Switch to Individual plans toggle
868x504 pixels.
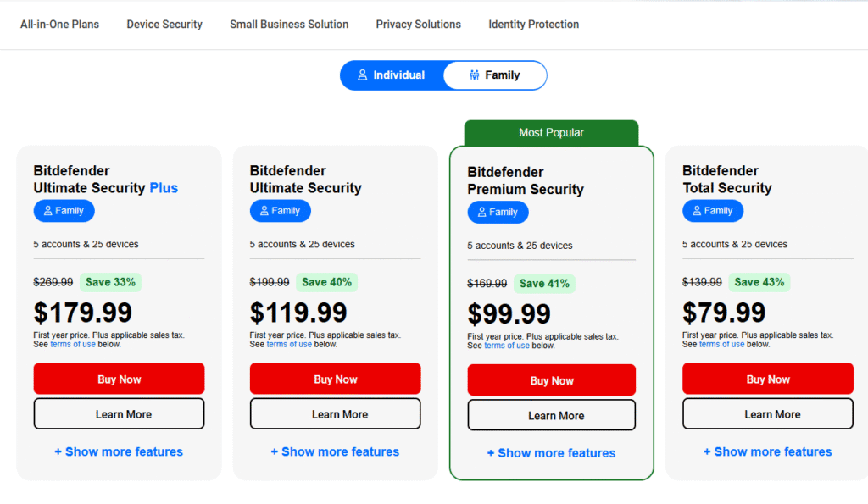coord(392,75)
